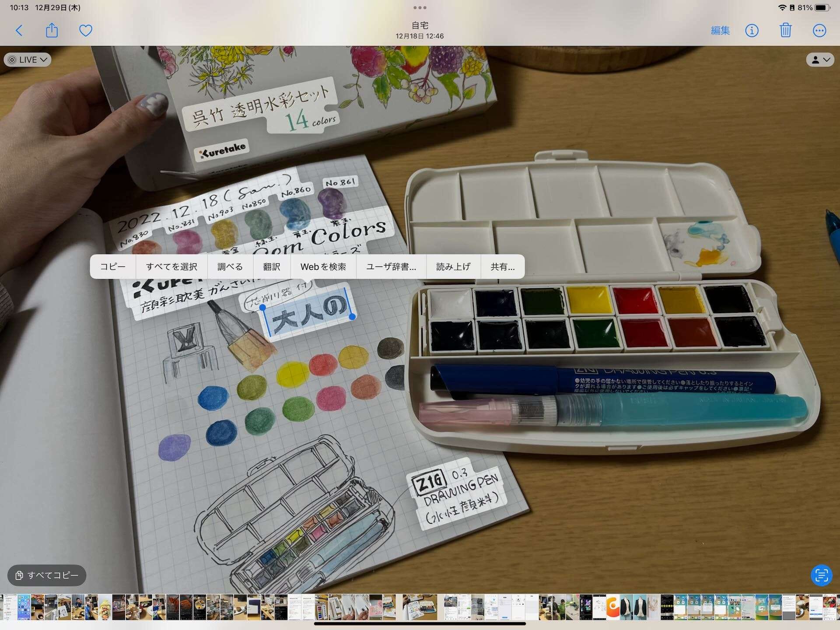840x630 pixels.
Task: Select the orange C logo thumbnail
Action: (612, 607)
